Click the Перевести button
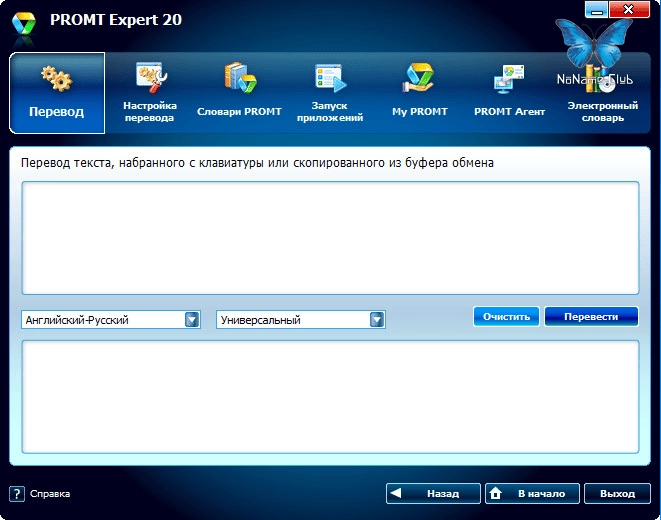This screenshot has width=661, height=520. click(591, 316)
